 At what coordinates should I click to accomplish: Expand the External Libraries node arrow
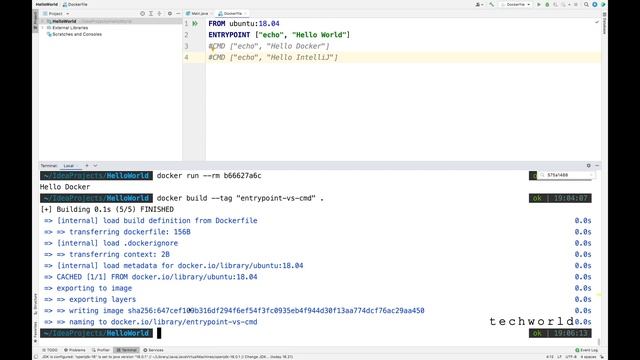click(42, 28)
